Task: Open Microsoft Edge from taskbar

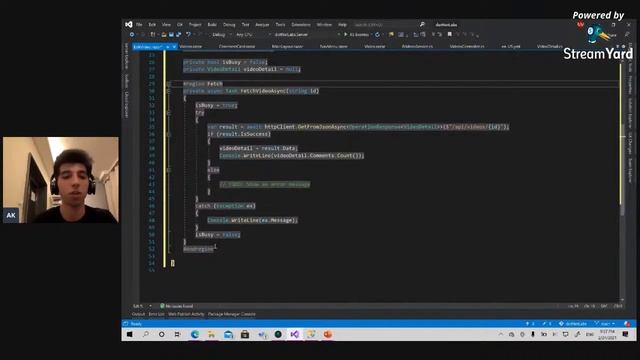Action: point(195,334)
